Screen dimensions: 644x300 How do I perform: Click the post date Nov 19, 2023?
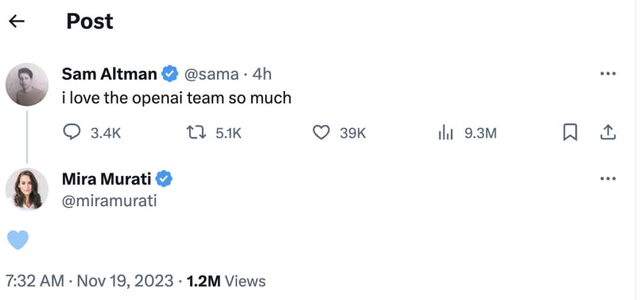pyautogui.click(x=125, y=281)
